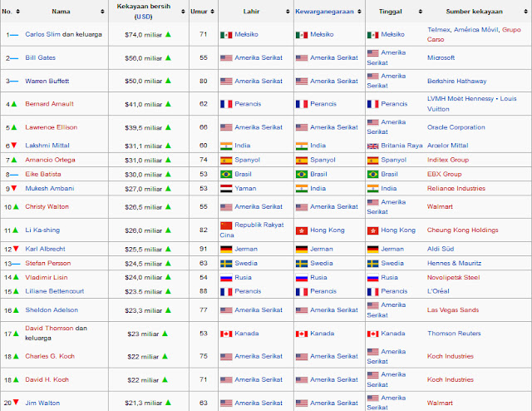Sort table by Nama column arrows
Screen dimensions: 532x411
[x=102, y=12]
